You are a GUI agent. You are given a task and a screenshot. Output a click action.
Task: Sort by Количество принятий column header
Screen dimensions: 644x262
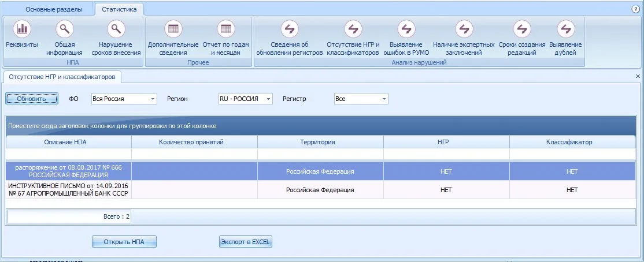point(195,142)
